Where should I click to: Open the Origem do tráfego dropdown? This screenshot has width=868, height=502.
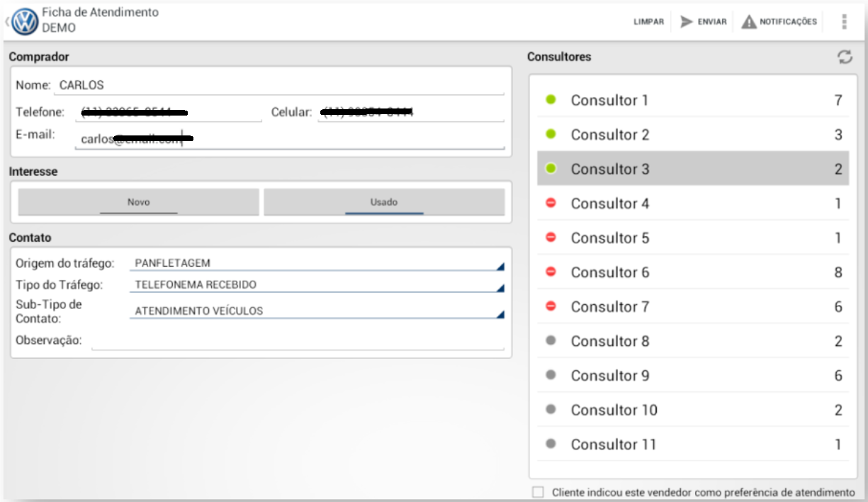[317, 263]
